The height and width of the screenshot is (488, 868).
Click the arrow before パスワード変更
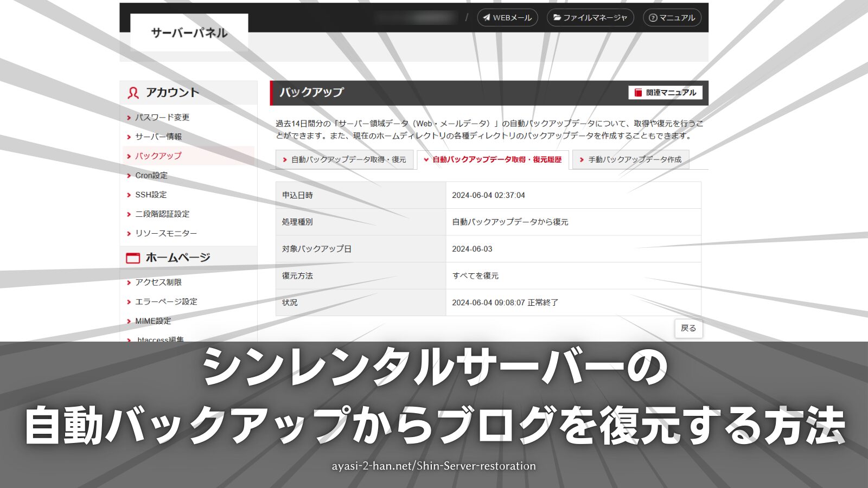coord(129,118)
